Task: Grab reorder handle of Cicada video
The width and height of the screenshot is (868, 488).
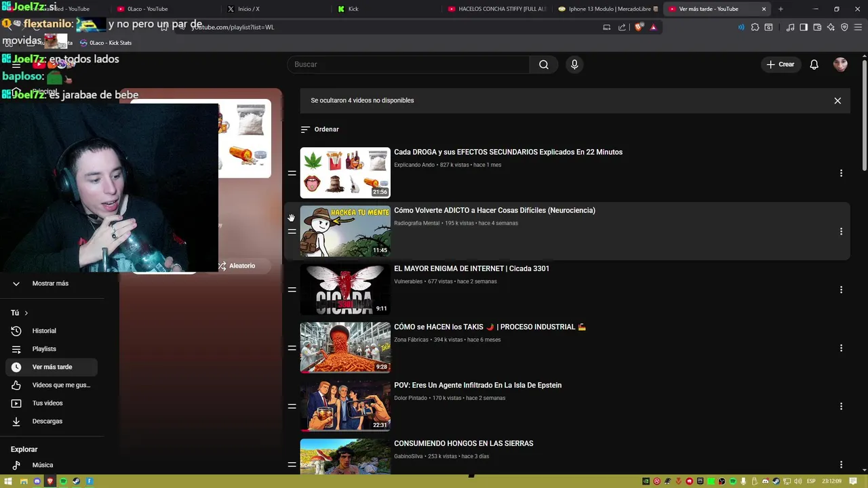Action: click(292, 289)
